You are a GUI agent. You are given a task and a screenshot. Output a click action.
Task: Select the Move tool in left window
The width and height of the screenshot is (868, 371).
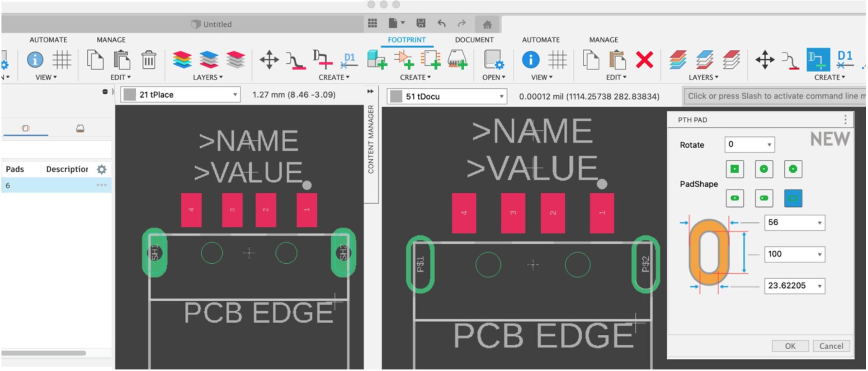(x=269, y=59)
